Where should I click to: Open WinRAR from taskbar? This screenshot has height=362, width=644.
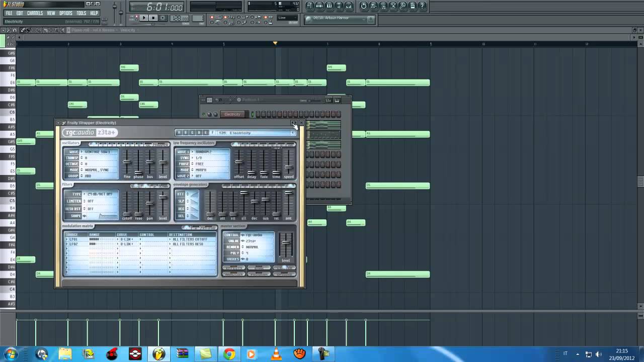(x=183, y=354)
